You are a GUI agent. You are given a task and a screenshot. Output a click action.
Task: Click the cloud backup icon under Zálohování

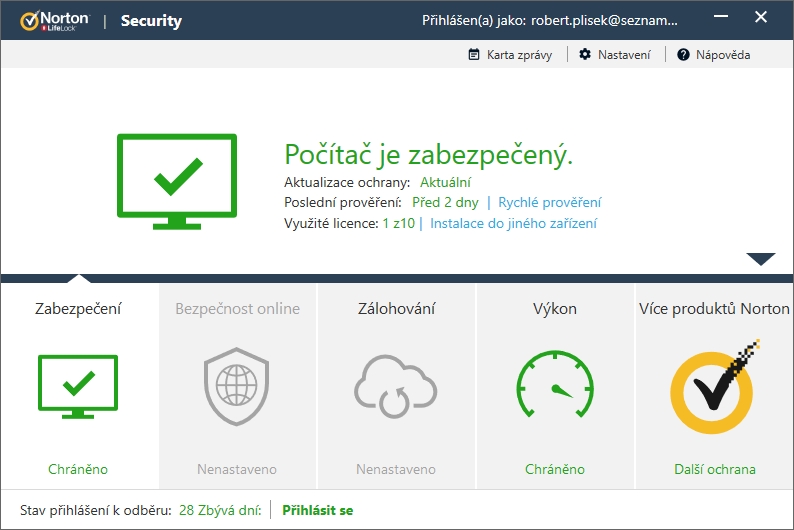click(396, 387)
